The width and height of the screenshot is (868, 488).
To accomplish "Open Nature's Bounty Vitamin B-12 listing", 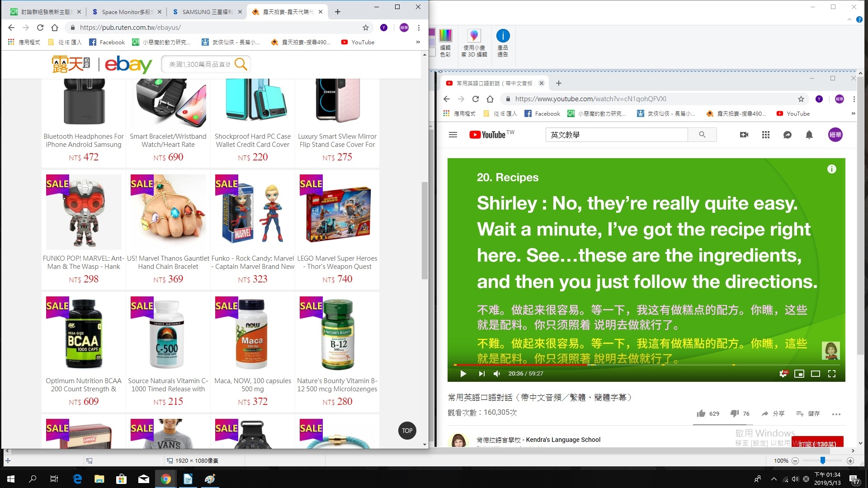I will click(x=337, y=352).
